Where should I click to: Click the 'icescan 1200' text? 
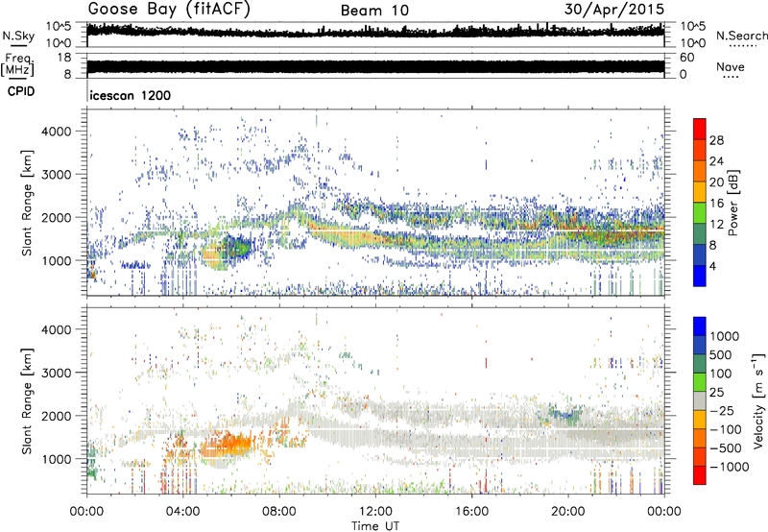pos(131,95)
